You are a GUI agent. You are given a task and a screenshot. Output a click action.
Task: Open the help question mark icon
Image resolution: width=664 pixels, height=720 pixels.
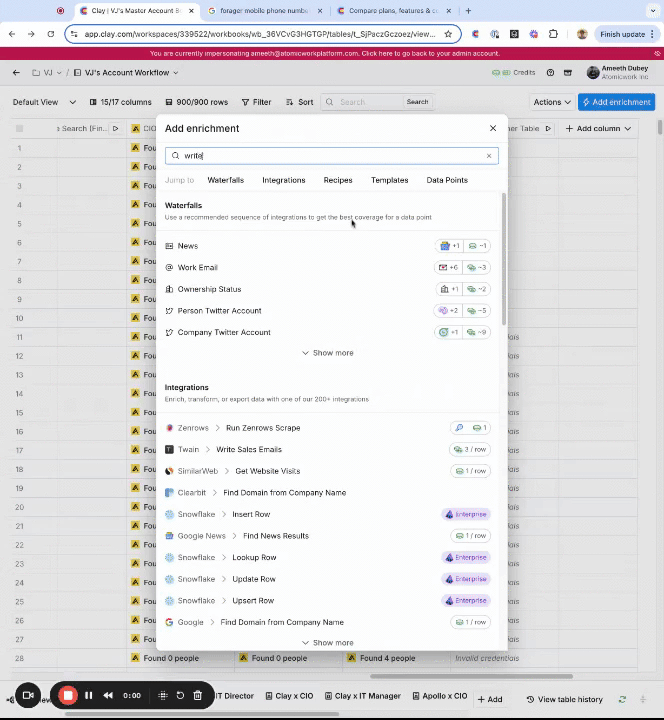click(550, 73)
